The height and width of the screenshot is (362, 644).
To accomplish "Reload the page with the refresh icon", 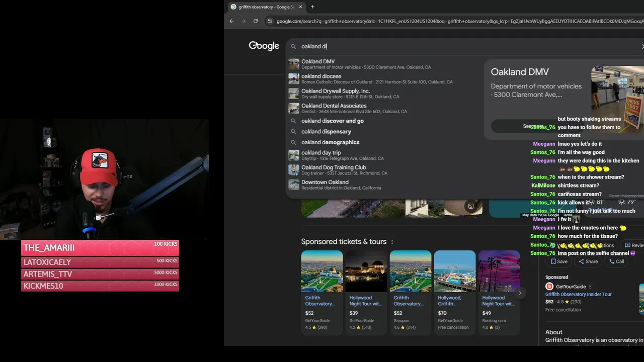I will tap(256, 21).
